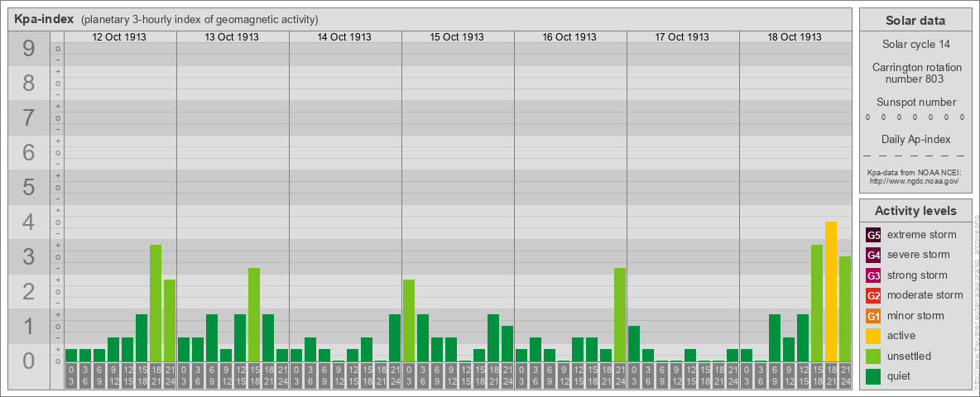Click the 'unsettled' legend label

910,356
